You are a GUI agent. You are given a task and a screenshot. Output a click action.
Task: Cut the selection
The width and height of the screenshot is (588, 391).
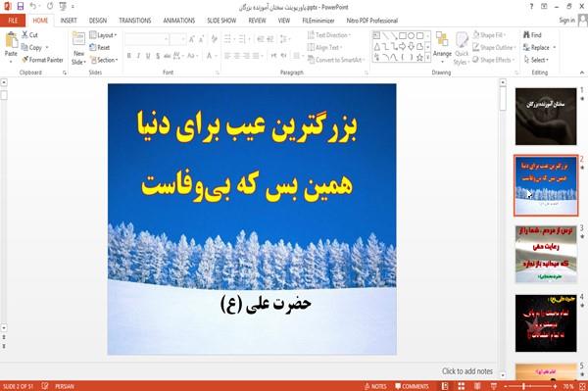29,35
